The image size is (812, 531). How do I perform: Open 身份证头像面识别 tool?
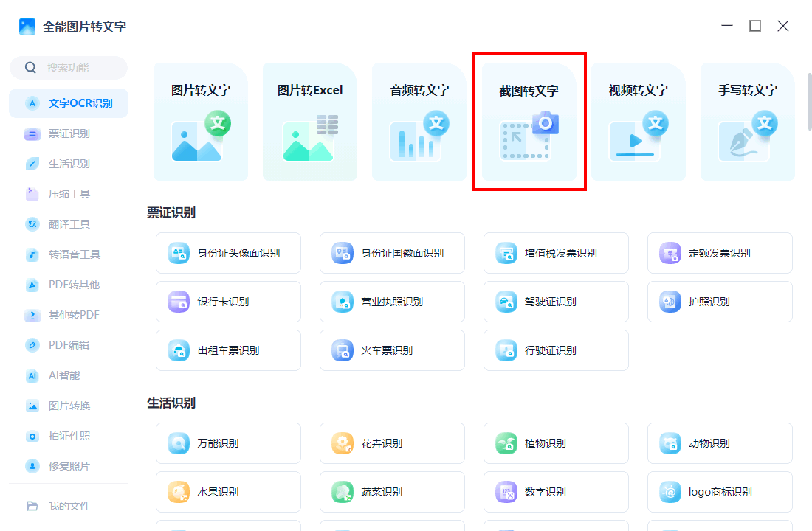coord(228,253)
